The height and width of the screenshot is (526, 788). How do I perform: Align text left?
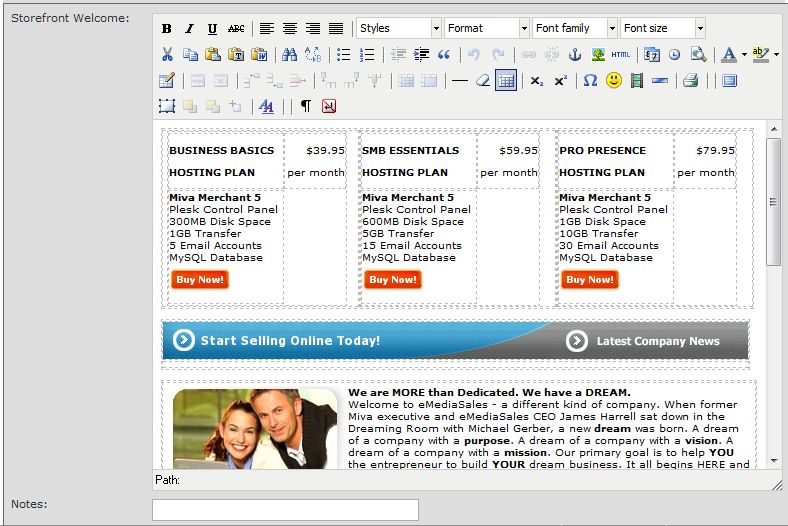267,29
